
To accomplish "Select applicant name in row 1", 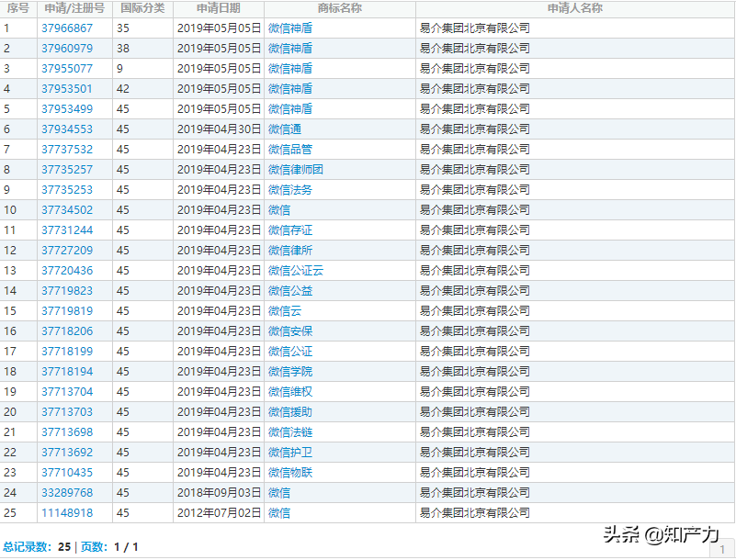I will [474, 28].
